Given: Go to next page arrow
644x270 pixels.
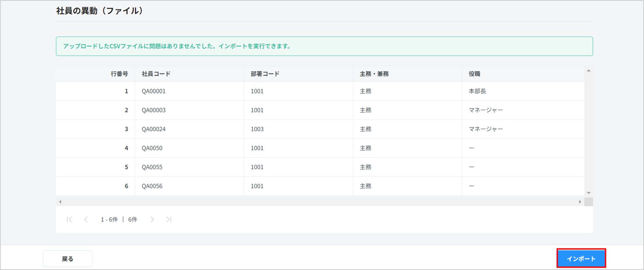Looking at the screenshot, I should 152,219.
